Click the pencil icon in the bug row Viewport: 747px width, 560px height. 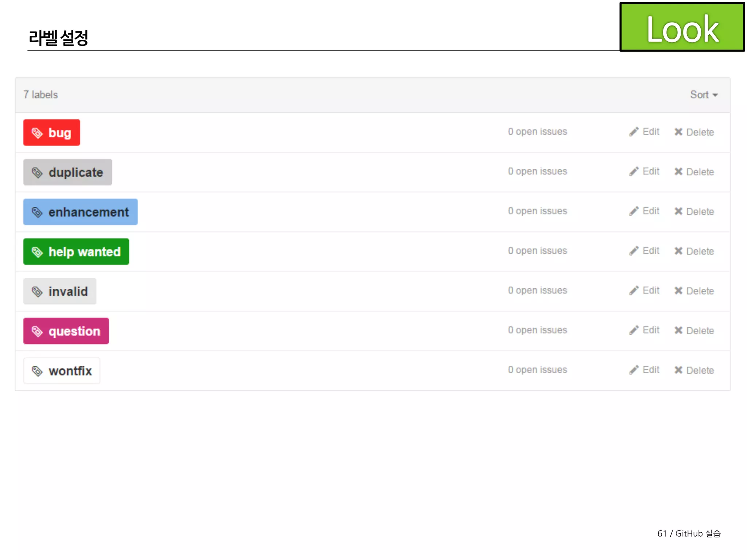point(634,132)
